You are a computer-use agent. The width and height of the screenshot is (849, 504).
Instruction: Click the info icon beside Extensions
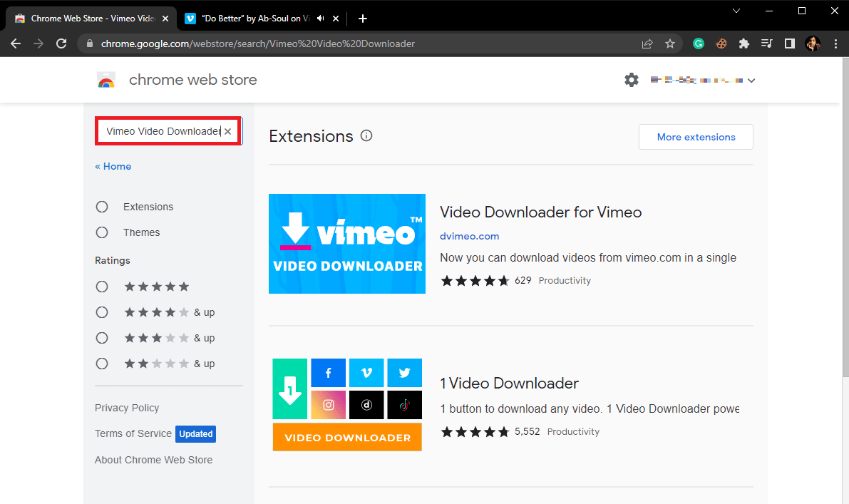(x=366, y=136)
